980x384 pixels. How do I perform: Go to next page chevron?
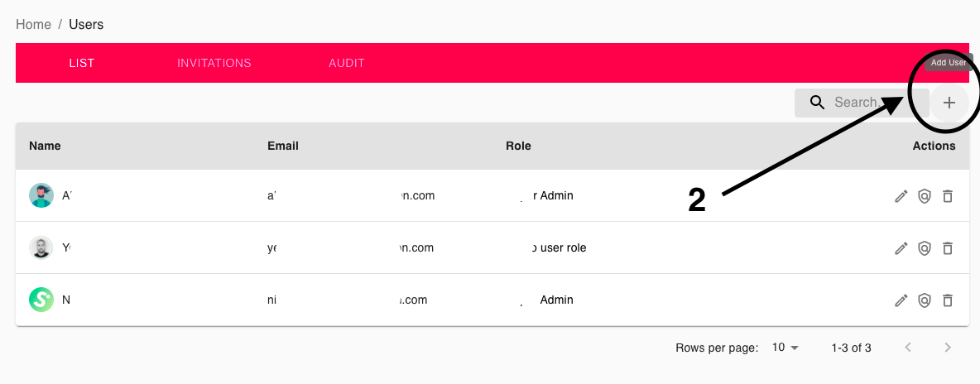(x=948, y=348)
